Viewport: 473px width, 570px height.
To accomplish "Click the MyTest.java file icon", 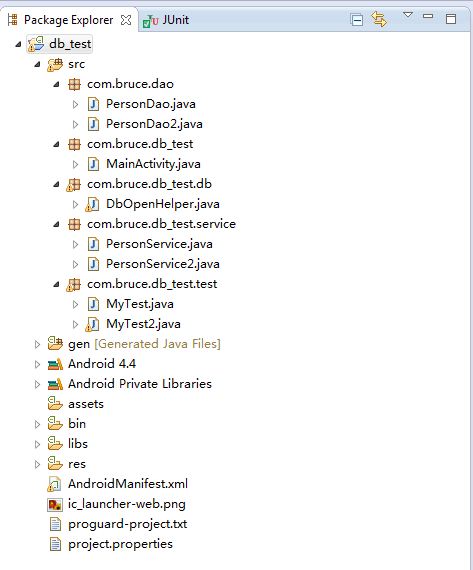I will 93,304.
